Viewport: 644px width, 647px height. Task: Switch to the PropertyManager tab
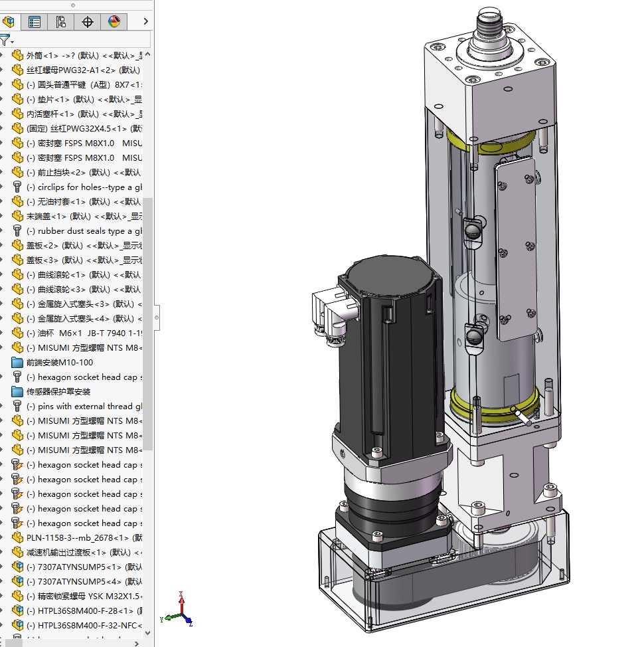35,21
